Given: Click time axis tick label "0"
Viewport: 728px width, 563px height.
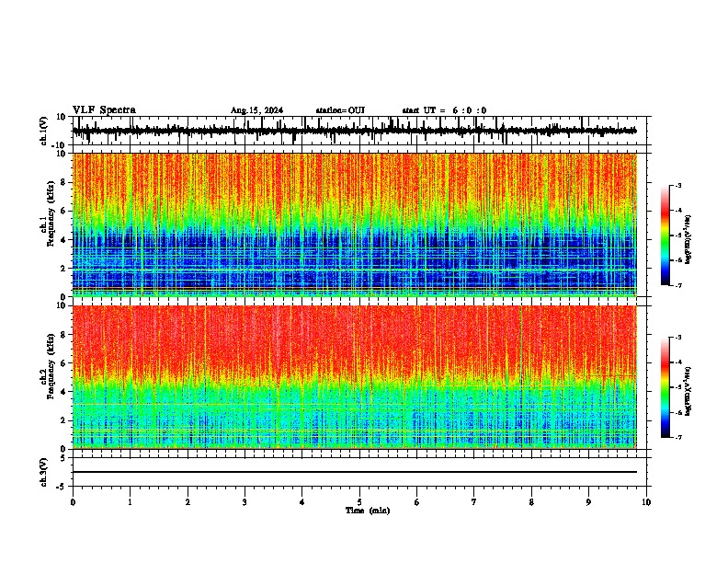Looking at the screenshot, I should click(73, 502).
